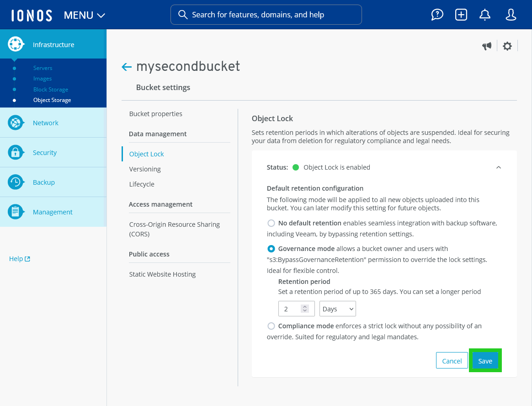This screenshot has width=532, height=406.
Task: Cancel the retention changes
Action: tap(452, 360)
